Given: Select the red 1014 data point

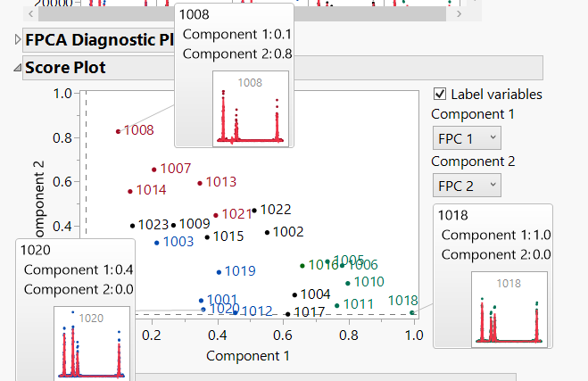Looking at the screenshot, I should point(130,191).
